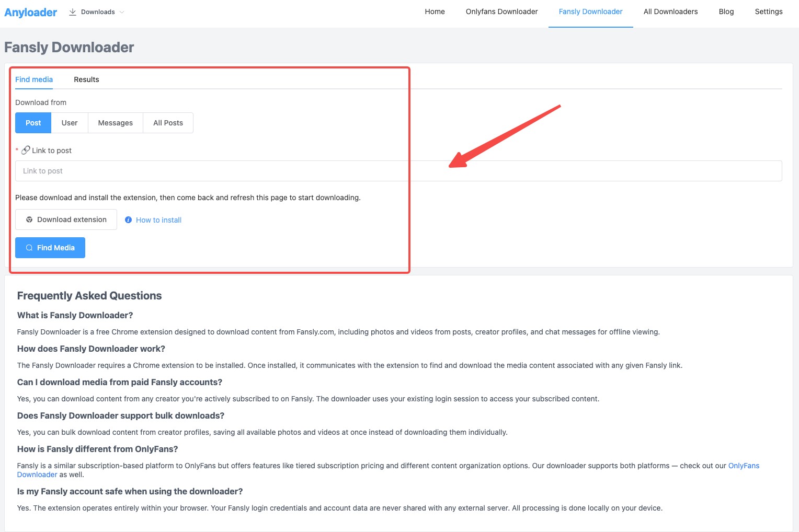Open Settings in top navigation
The height and width of the screenshot is (532, 799).
[x=768, y=11]
